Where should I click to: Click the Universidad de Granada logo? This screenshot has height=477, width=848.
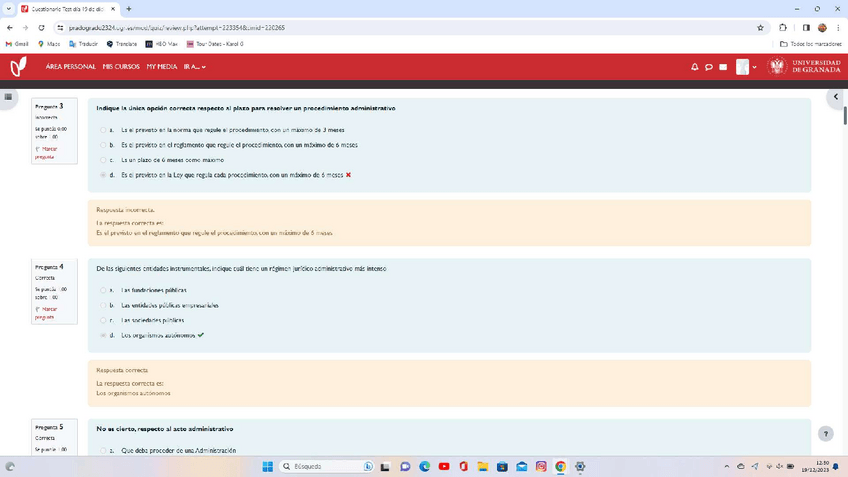[x=803, y=67]
